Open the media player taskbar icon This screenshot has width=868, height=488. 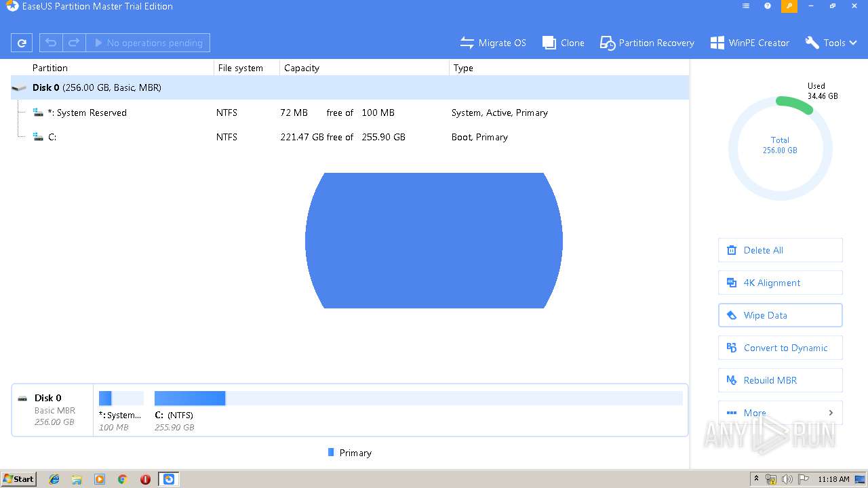(x=100, y=479)
